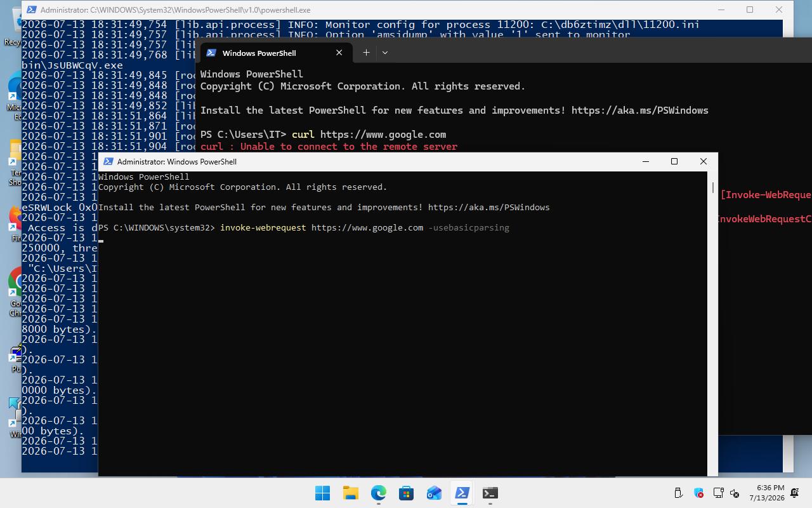Open Outlook from the taskbar
Screen dimensions: 812x508
pyautogui.click(x=435, y=493)
